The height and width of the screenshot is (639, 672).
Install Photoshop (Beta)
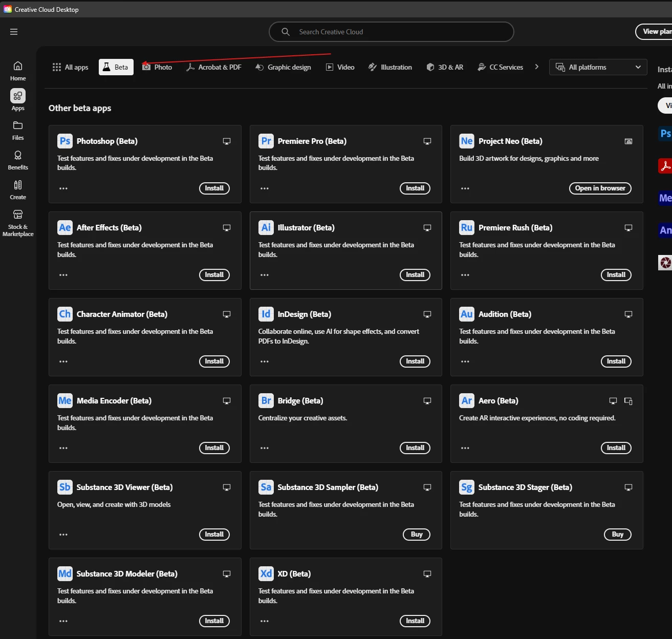214,188
